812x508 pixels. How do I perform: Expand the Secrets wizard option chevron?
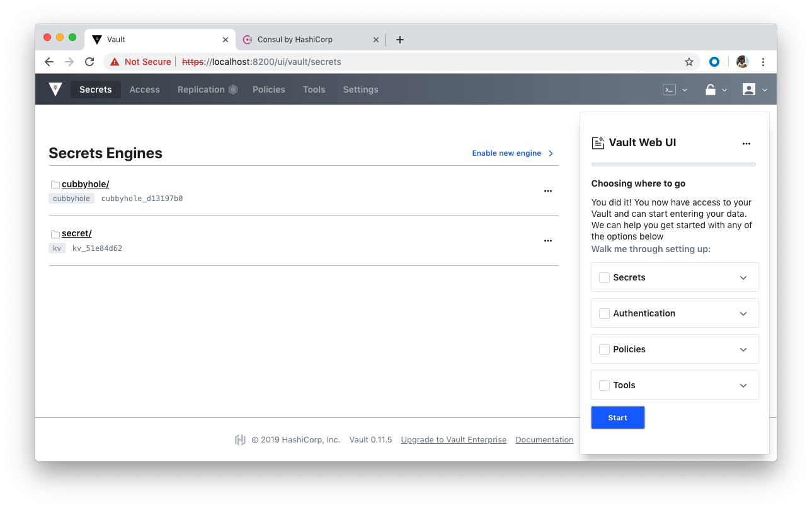click(x=743, y=278)
